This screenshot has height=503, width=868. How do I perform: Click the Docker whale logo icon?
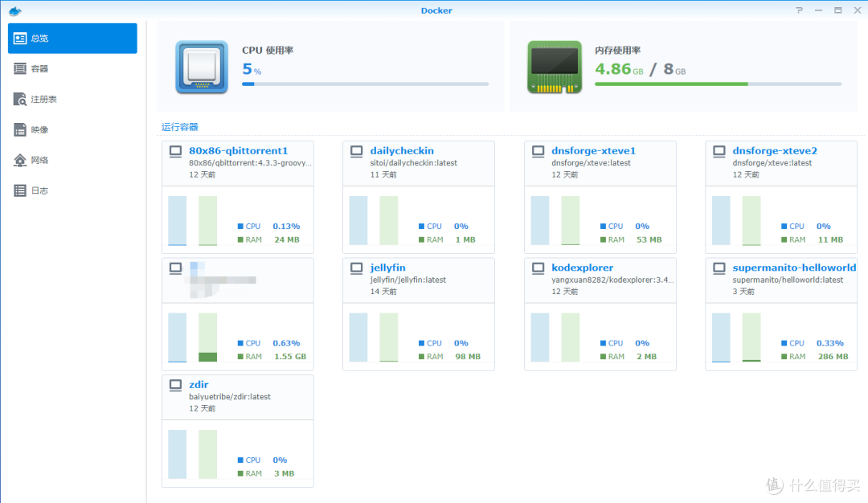click(x=15, y=10)
